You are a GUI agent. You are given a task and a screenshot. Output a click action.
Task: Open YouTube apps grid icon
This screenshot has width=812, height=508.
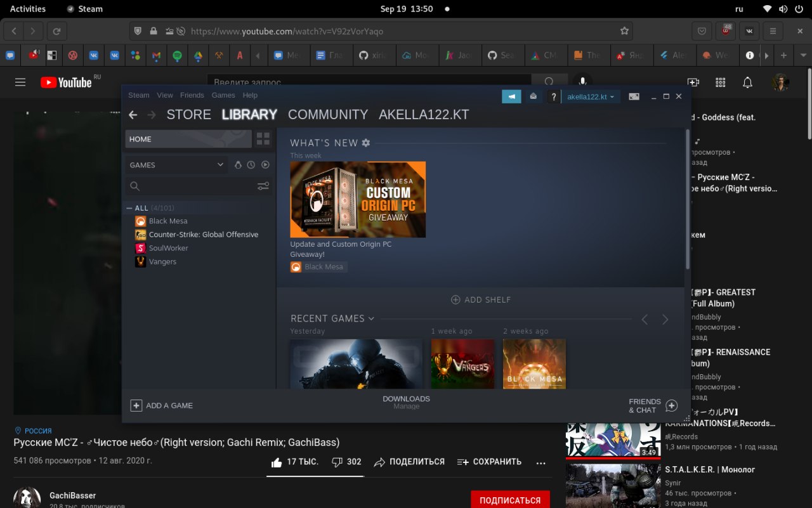720,82
